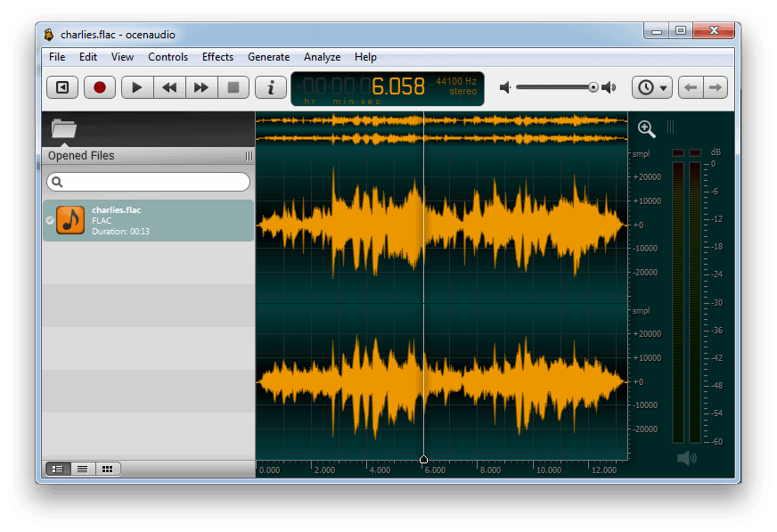
Task: Open the Analyze menu
Action: click(322, 56)
